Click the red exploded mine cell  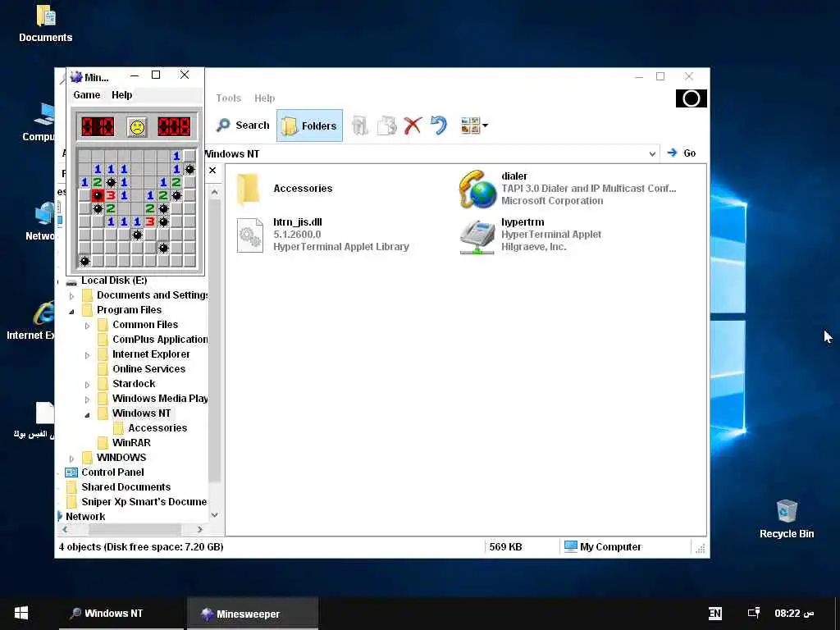click(98, 195)
